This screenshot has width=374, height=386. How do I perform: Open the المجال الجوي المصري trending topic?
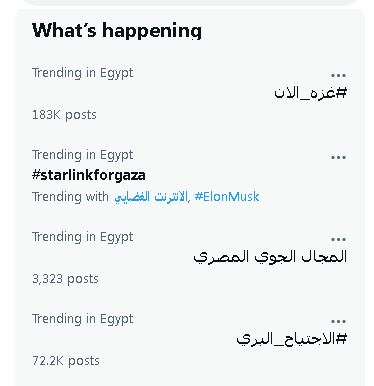(x=270, y=257)
